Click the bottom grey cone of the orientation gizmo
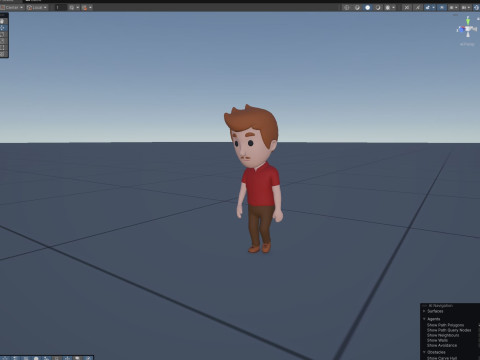This screenshot has width=480, height=360. coord(468,34)
